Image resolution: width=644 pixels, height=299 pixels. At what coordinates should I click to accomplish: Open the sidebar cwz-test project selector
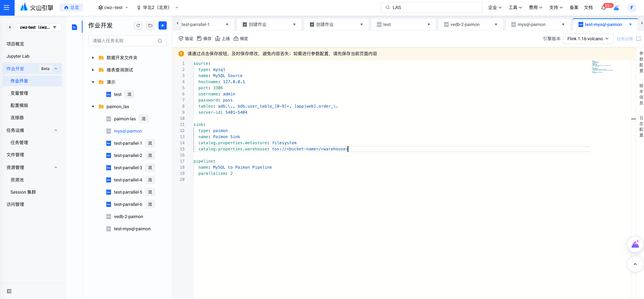pyautogui.click(x=39, y=27)
